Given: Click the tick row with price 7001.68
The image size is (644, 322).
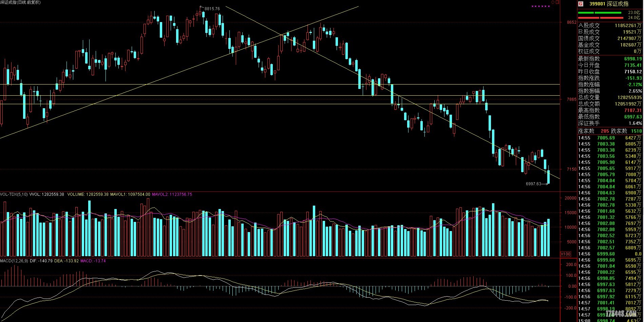Looking at the screenshot, I should point(610,211).
